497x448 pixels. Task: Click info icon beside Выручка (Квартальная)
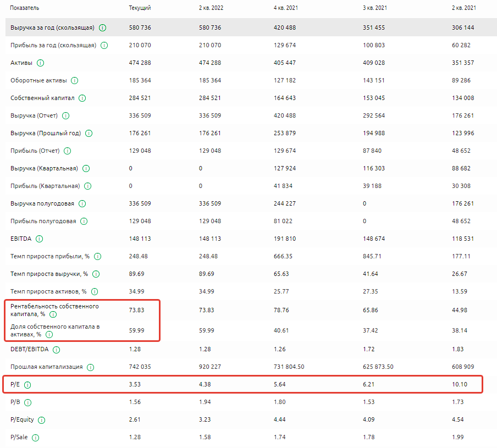[x=86, y=168]
